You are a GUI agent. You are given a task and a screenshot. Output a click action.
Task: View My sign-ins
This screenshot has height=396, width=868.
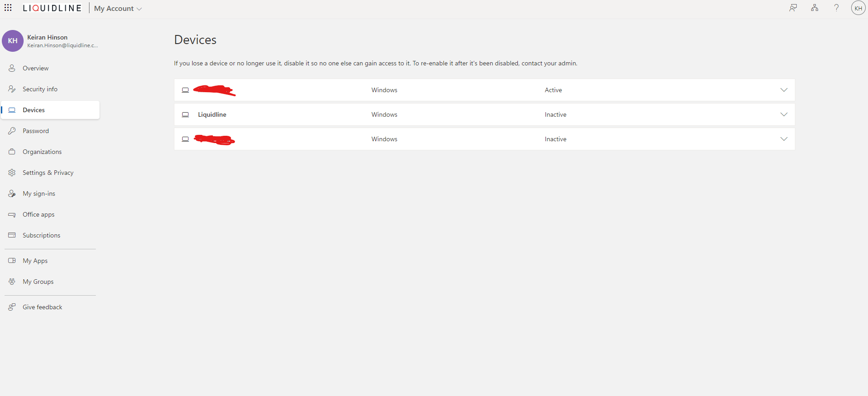50,193
